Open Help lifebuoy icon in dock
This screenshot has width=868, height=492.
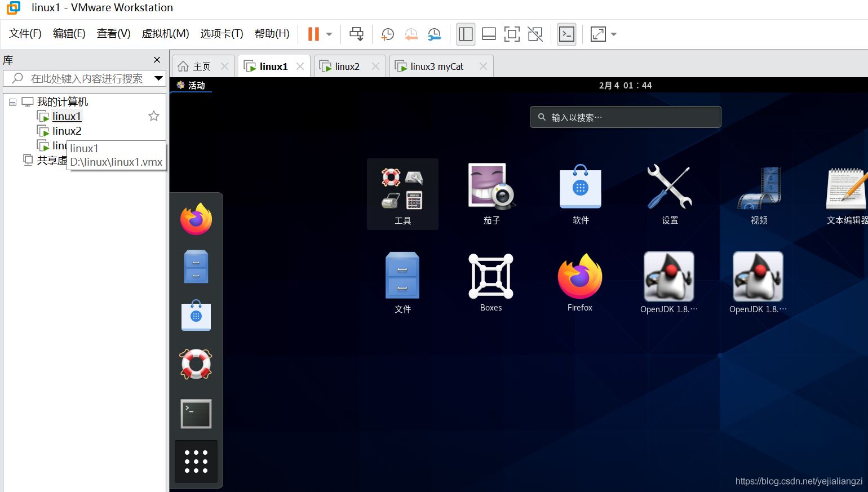click(196, 364)
